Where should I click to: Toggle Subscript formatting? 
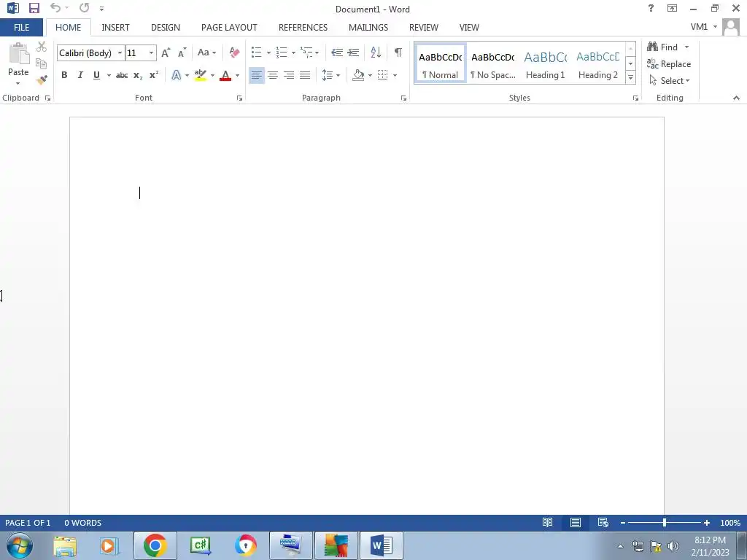tap(138, 75)
